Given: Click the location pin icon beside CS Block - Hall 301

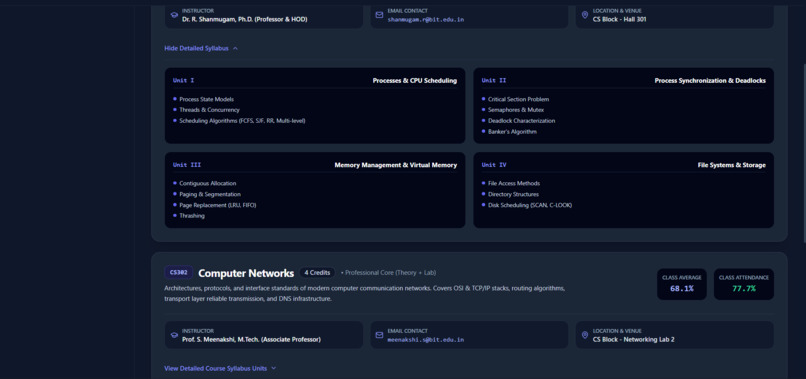Looking at the screenshot, I should tap(584, 15).
